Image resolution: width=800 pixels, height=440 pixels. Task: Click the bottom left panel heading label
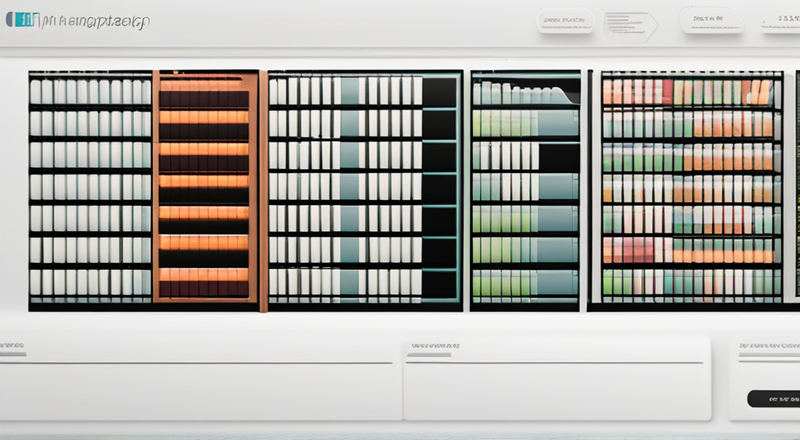click(x=11, y=345)
